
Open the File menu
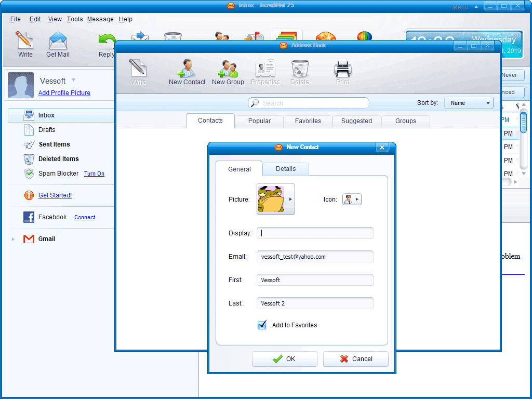[15, 19]
